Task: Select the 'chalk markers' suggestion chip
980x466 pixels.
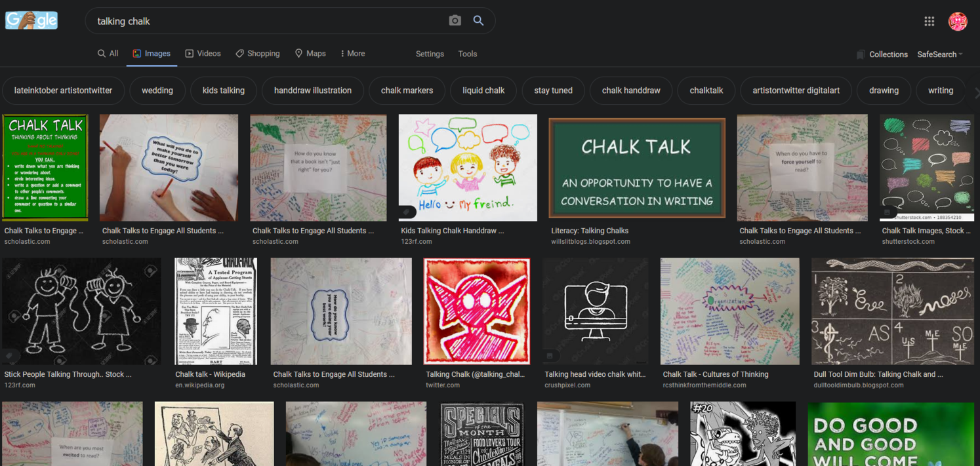Action: (407, 90)
